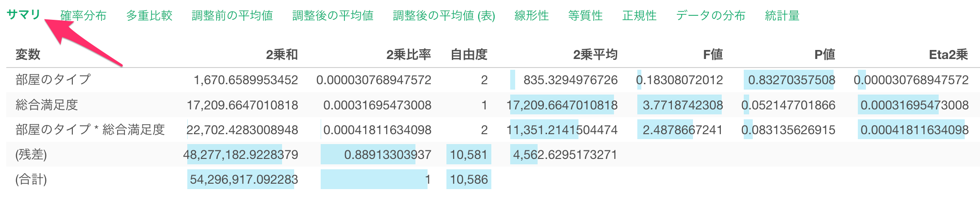Select the 正規性 tab
This screenshot has width=980, height=199.
point(639,16)
